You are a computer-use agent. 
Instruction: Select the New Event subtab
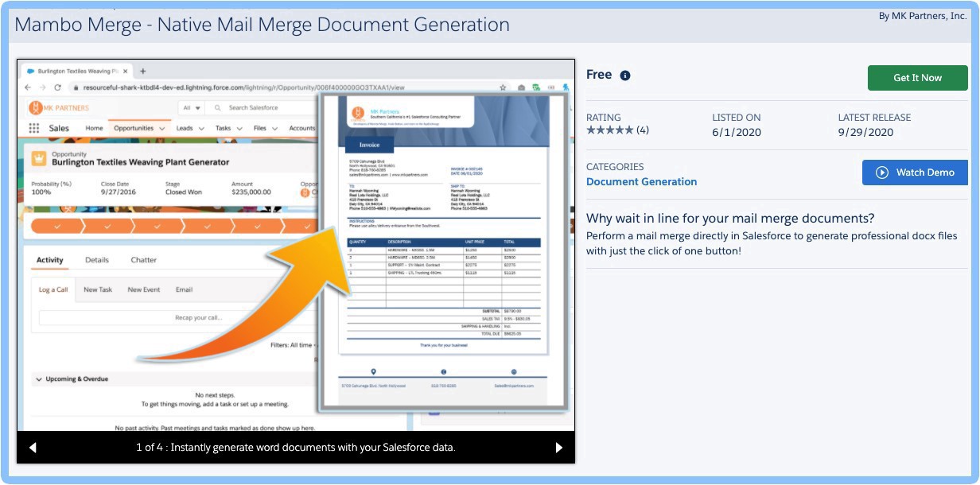(x=144, y=289)
